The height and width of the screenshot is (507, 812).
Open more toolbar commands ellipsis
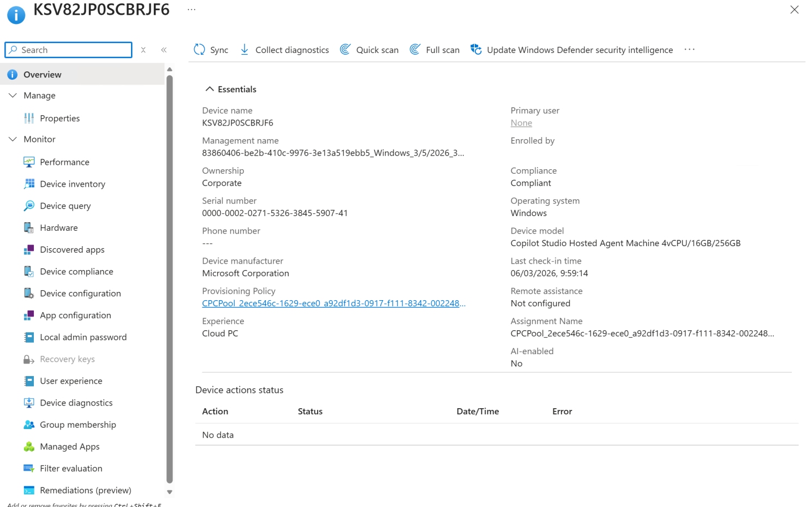[x=690, y=50]
